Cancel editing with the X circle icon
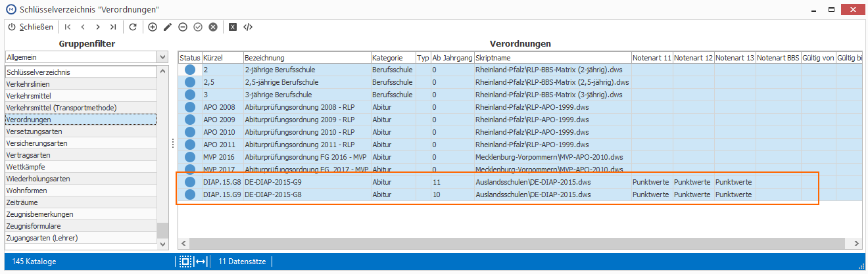 [x=213, y=27]
